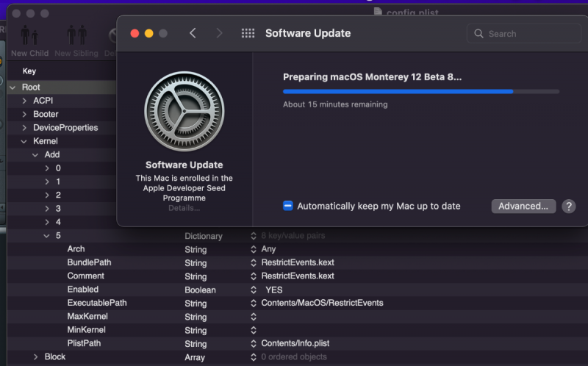Expand item 0 under Add
This screenshot has width=588, height=366.
click(47, 168)
